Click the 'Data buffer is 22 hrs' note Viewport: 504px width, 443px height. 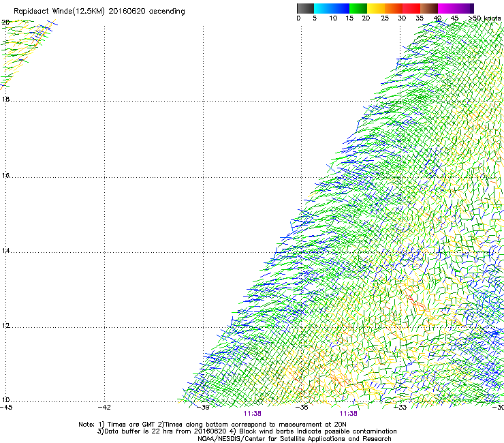pos(247,431)
